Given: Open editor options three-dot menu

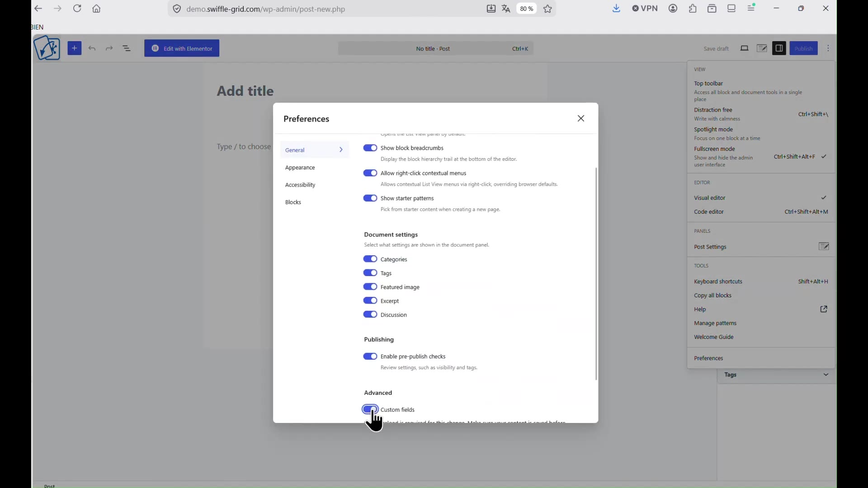Looking at the screenshot, I should click(x=829, y=48).
